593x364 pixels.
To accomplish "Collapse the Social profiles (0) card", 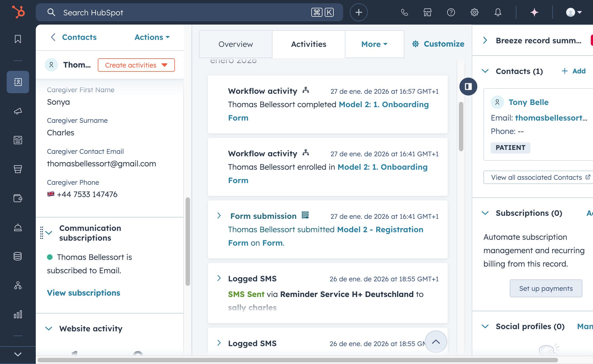I will pyautogui.click(x=485, y=326).
